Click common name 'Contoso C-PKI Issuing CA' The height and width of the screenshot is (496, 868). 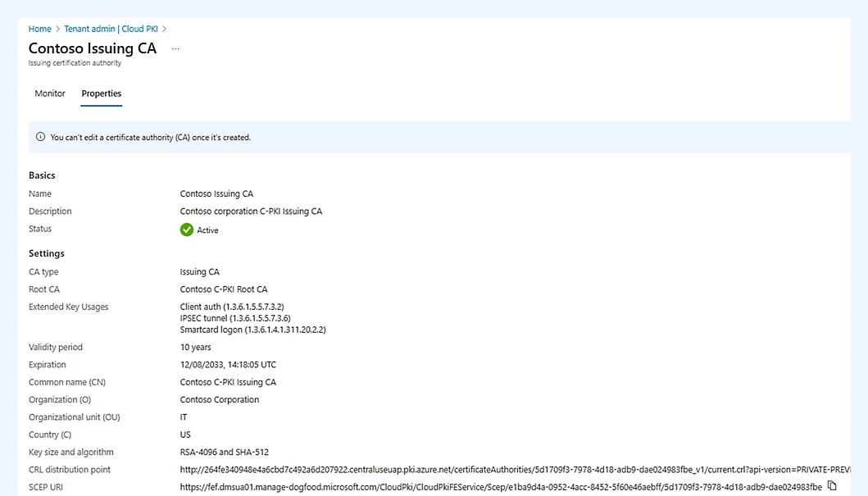228,383
